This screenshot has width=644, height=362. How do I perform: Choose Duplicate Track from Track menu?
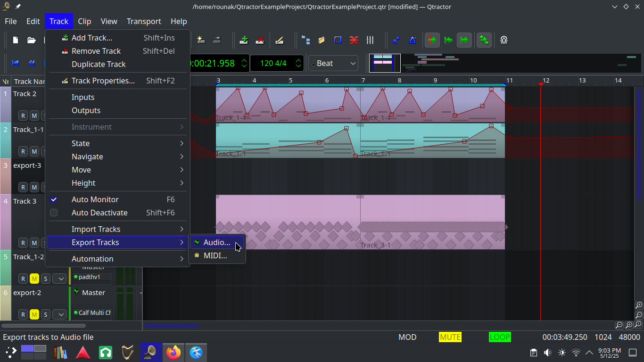99,64
